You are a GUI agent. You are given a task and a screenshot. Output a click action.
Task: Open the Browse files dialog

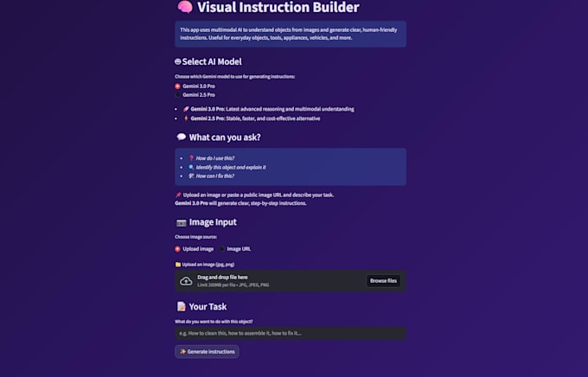point(383,281)
